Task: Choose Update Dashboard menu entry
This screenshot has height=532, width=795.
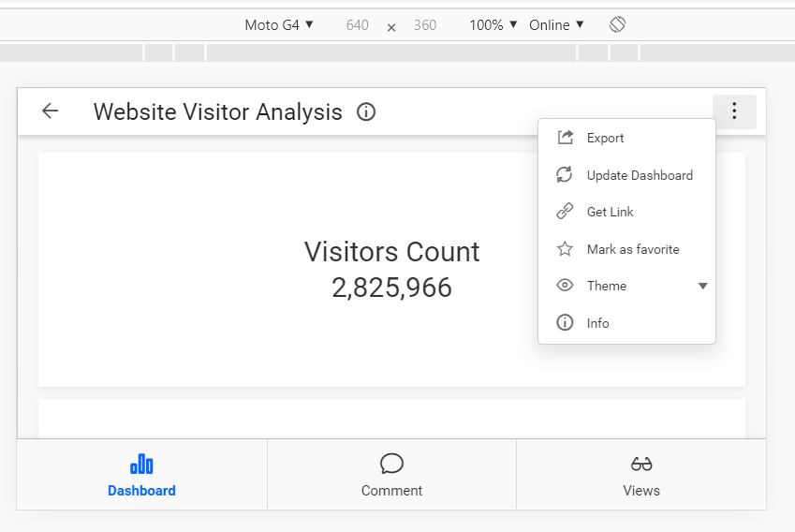Action: coord(626,175)
